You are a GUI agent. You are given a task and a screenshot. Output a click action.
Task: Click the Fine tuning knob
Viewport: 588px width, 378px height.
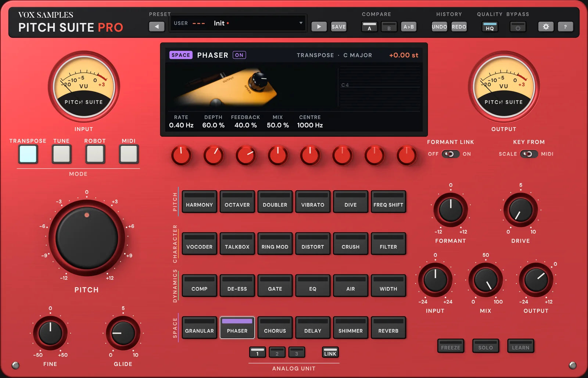click(50, 333)
